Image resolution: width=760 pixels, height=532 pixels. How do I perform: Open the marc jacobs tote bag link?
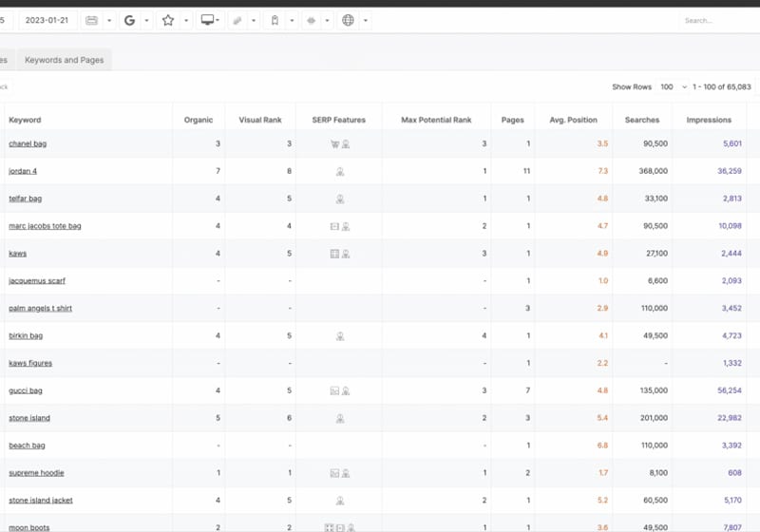click(45, 226)
